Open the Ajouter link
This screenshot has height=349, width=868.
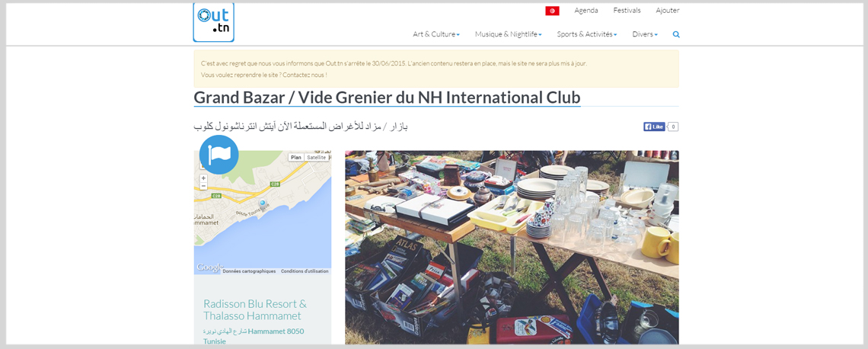point(668,11)
